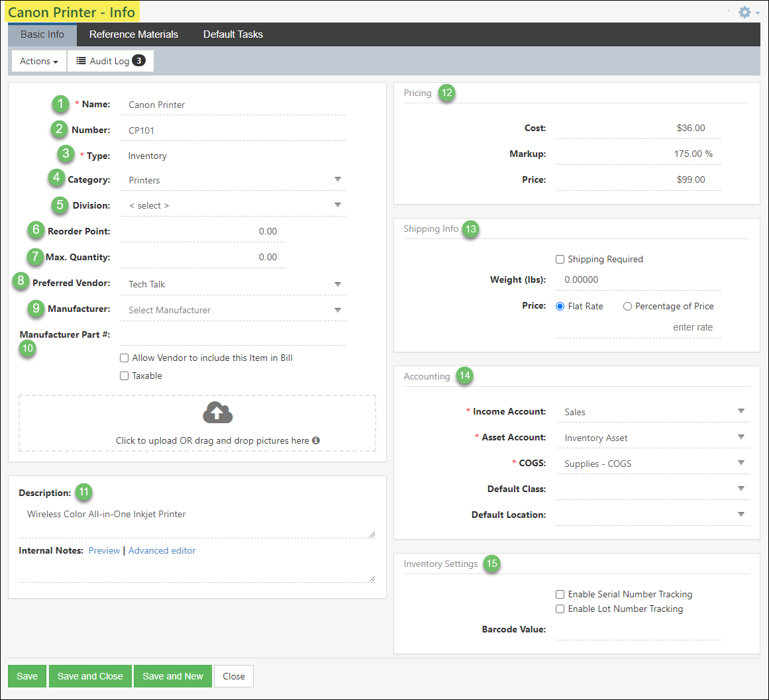
Task: Click the cloud upload pictures icon
Action: [217, 412]
